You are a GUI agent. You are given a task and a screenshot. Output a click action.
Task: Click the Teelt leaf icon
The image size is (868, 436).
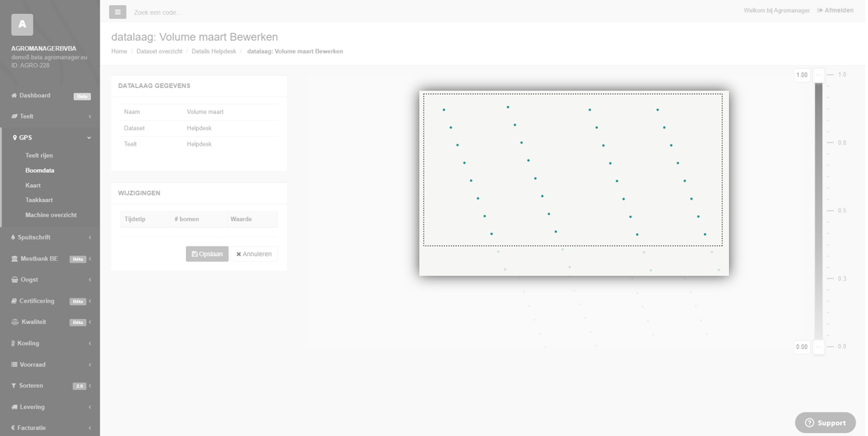(x=14, y=116)
